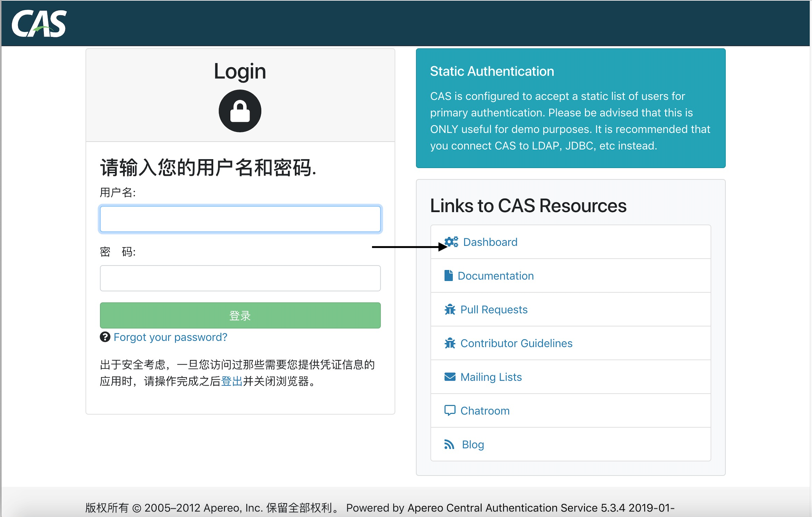Click the heading 请输入您的用户名和密码.
The image size is (812, 517).
point(208,167)
